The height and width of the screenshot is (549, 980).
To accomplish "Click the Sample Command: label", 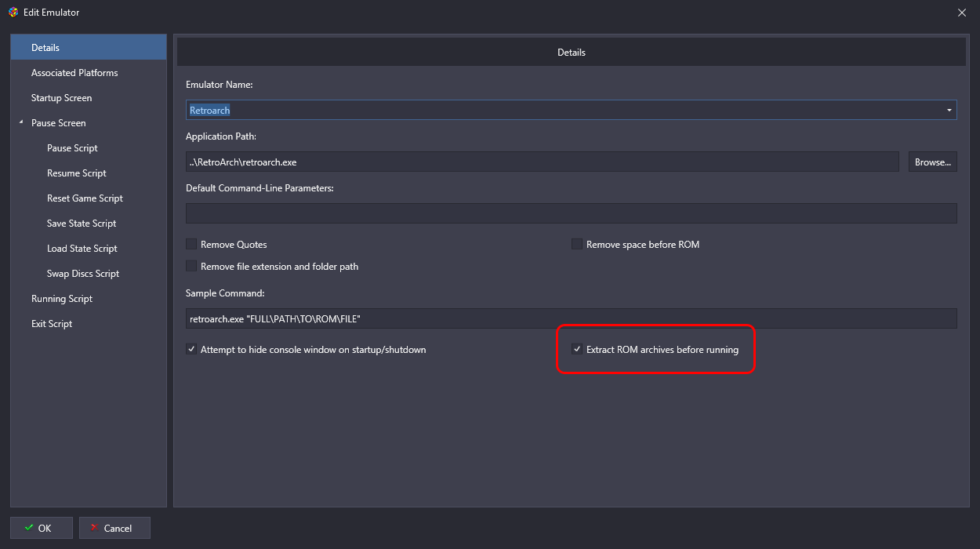I will pyautogui.click(x=225, y=293).
